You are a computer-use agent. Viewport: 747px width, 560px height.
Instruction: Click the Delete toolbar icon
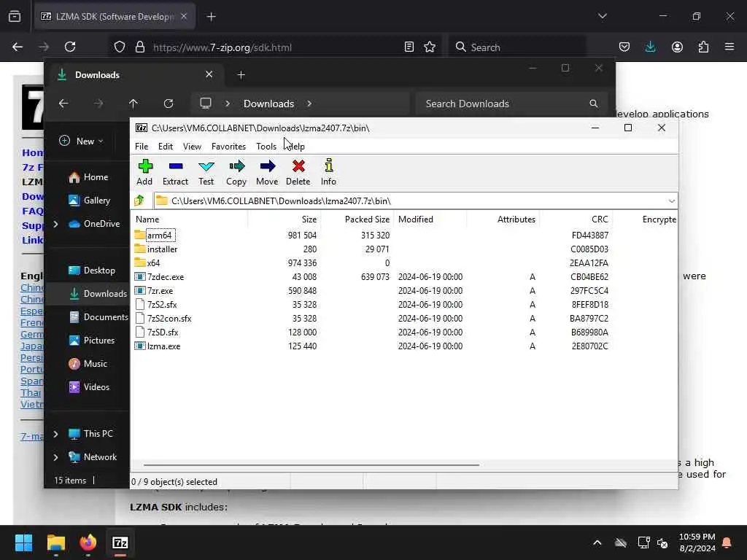click(298, 172)
